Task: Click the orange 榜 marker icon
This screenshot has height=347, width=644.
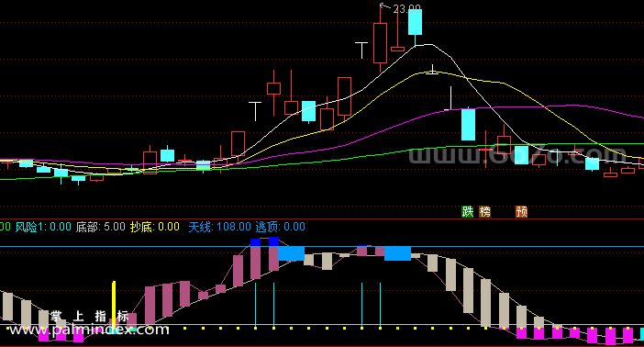Action: coord(485,211)
